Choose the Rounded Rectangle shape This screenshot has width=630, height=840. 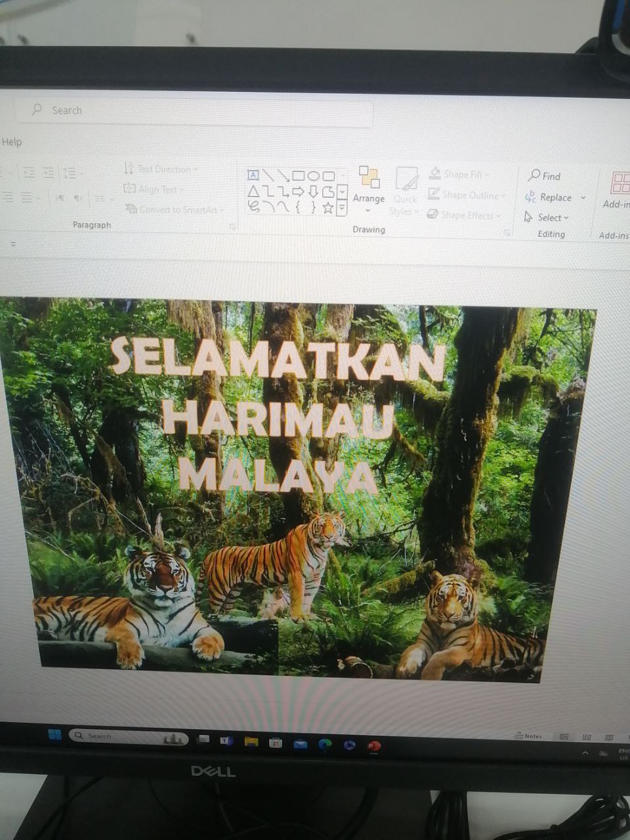pyautogui.click(x=328, y=176)
